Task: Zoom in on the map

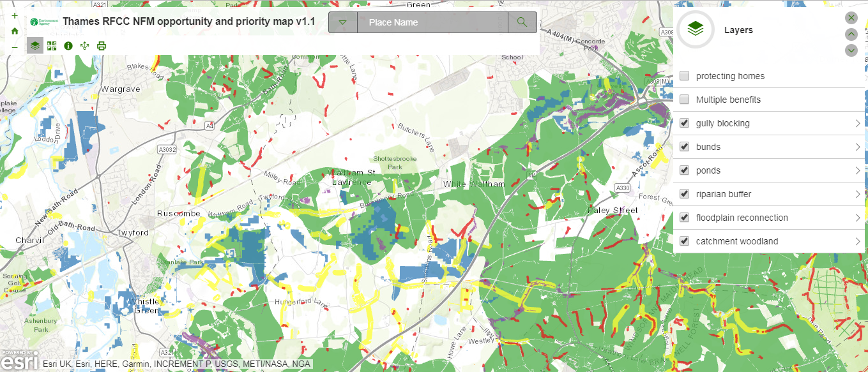Action: pyautogui.click(x=15, y=15)
